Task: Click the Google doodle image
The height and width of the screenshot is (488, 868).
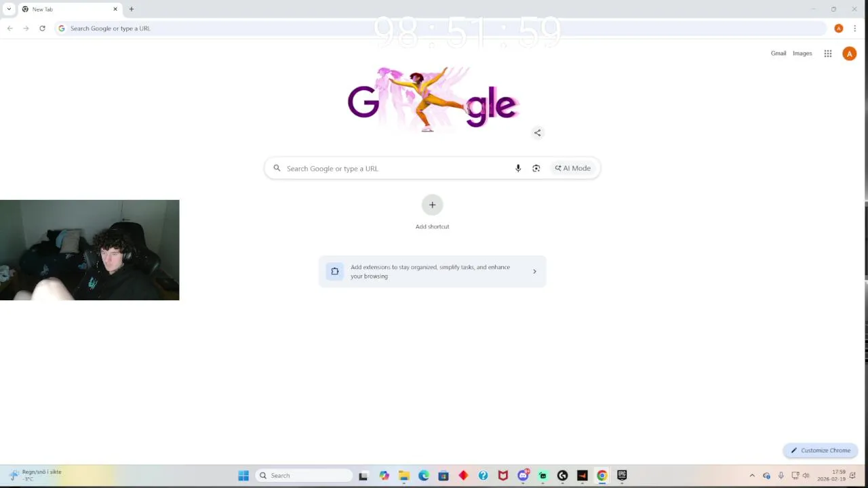Action: tap(433, 100)
